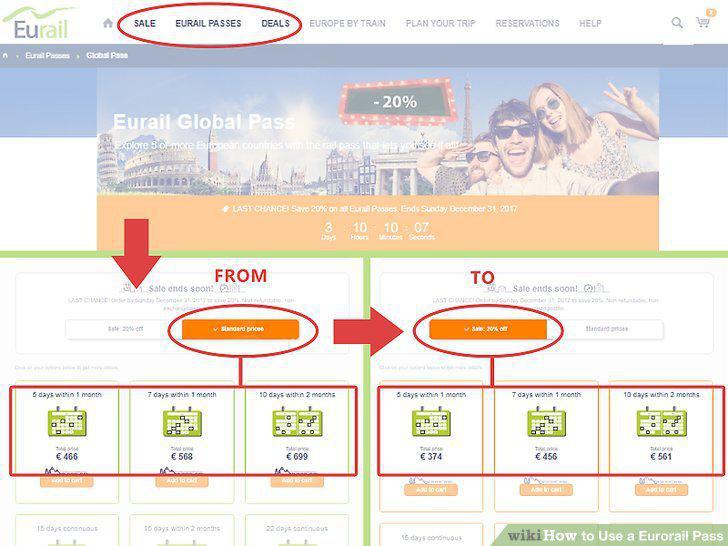The height and width of the screenshot is (546, 728).
Task: Open the search magnifier icon
Action: [677, 22]
